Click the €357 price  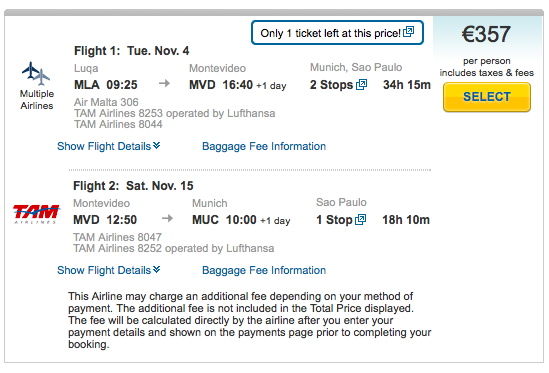point(486,34)
